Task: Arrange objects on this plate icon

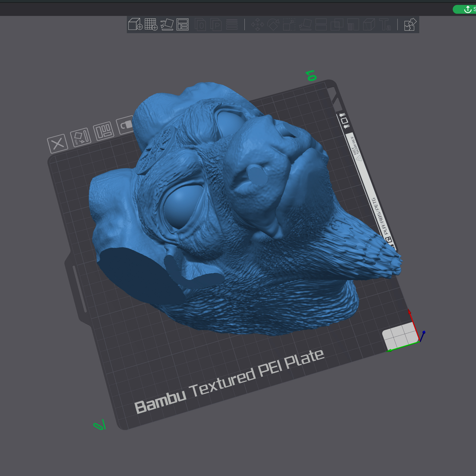Action: pos(103,131)
